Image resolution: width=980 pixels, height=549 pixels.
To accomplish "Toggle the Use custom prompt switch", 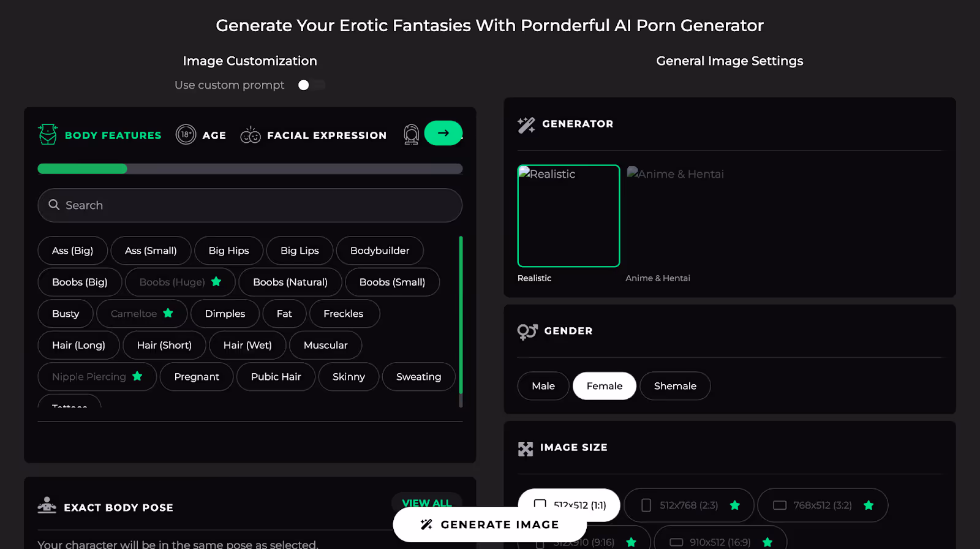I will 311,85.
